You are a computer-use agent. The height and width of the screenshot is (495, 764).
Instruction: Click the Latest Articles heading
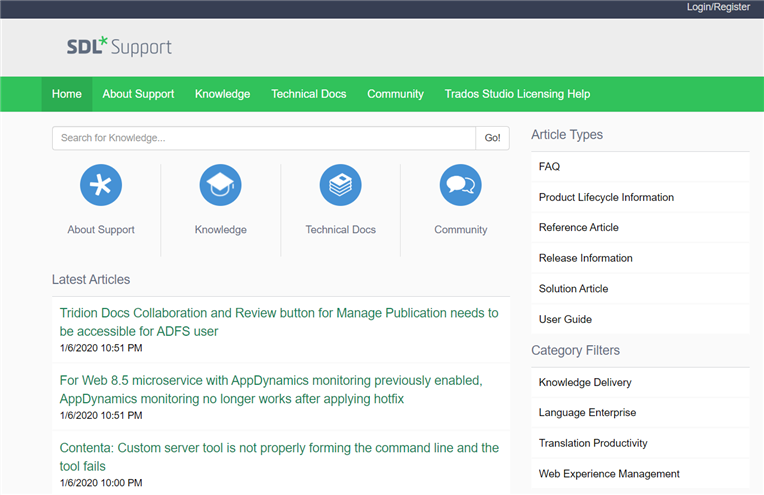click(x=91, y=280)
